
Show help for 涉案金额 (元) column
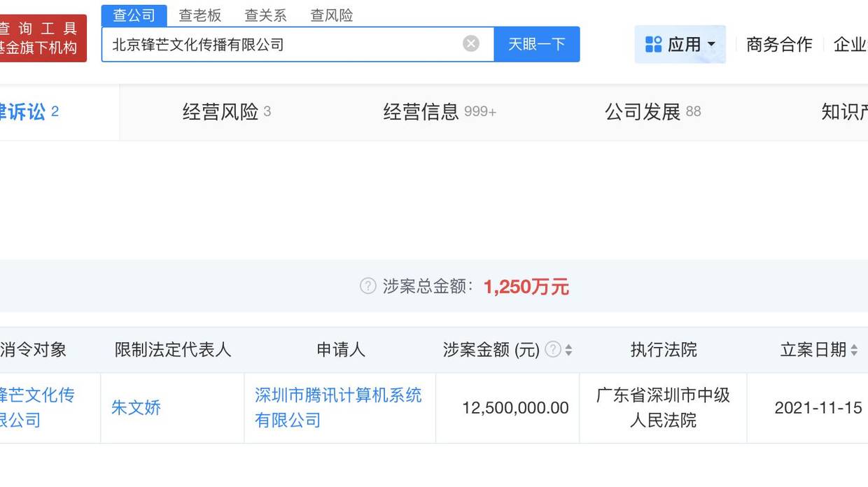553,349
